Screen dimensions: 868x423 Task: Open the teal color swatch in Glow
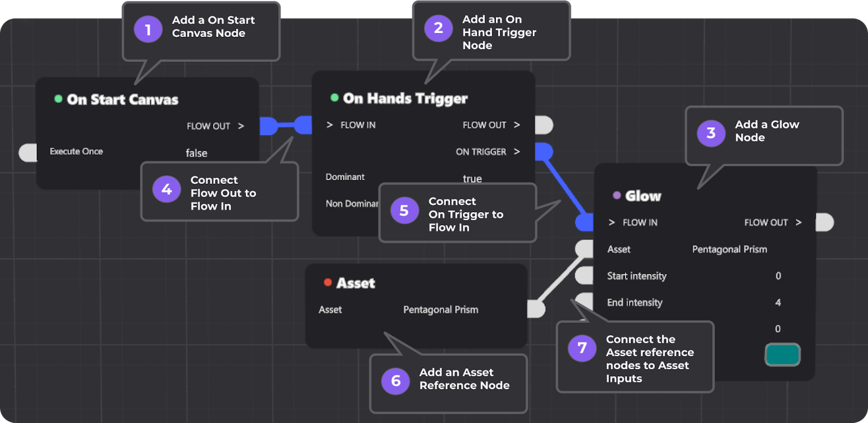[x=782, y=355]
